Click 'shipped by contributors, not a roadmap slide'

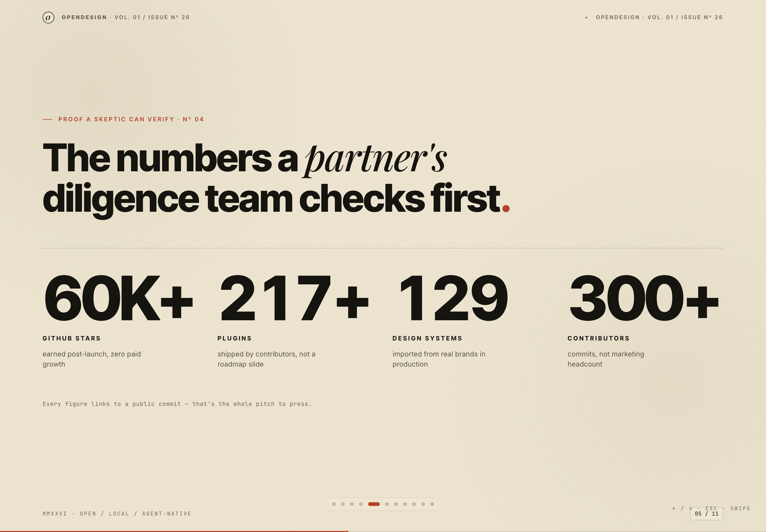tap(266, 359)
